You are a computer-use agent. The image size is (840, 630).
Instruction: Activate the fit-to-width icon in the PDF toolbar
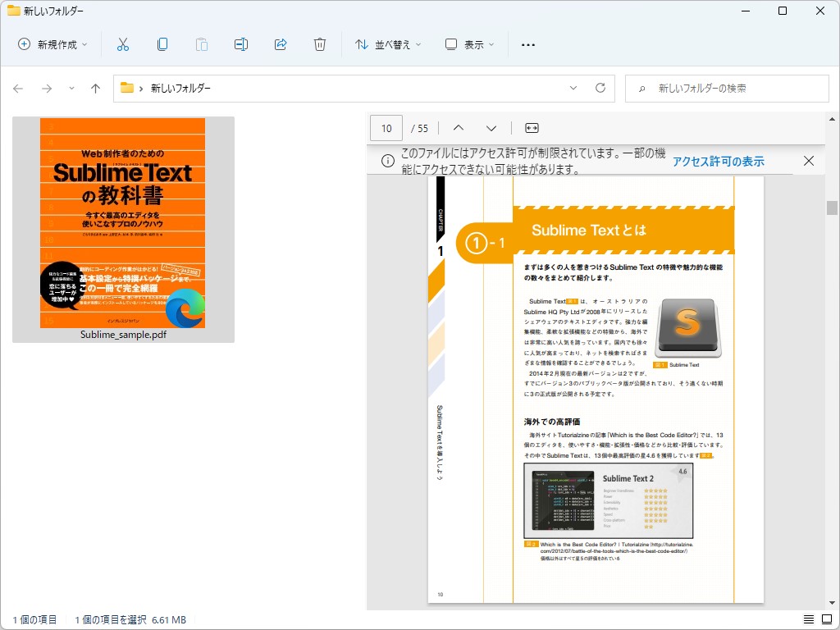532,127
